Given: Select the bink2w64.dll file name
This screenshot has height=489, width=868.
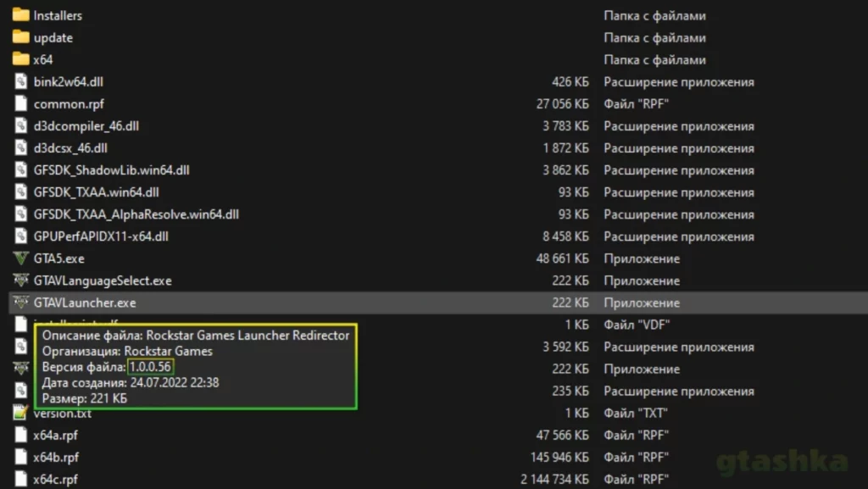Looking at the screenshot, I should coord(68,82).
